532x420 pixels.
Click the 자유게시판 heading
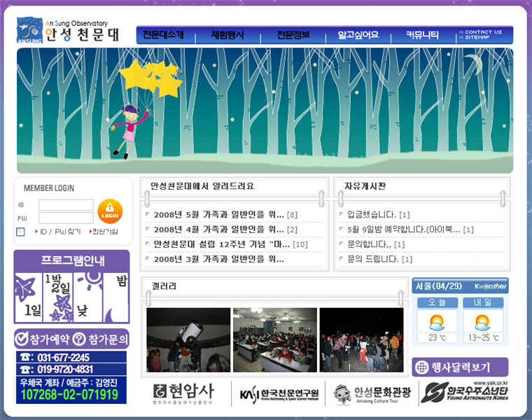[x=365, y=186]
